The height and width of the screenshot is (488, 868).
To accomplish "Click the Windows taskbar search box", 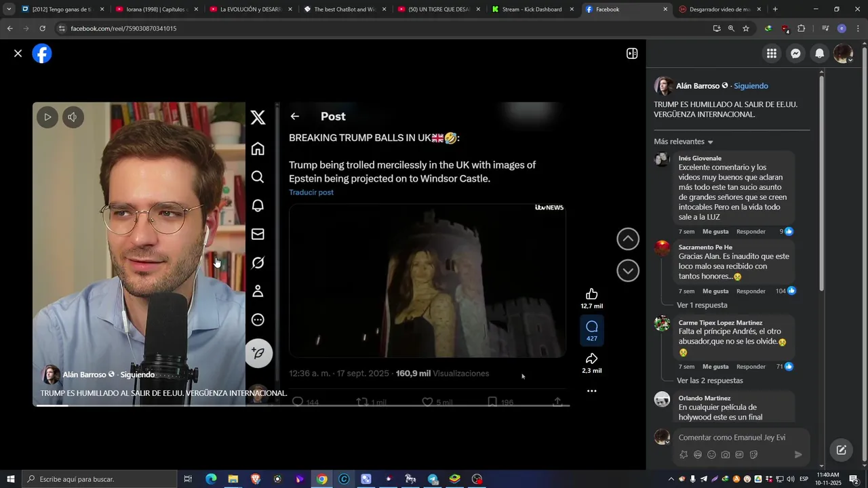I will (99, 479).
